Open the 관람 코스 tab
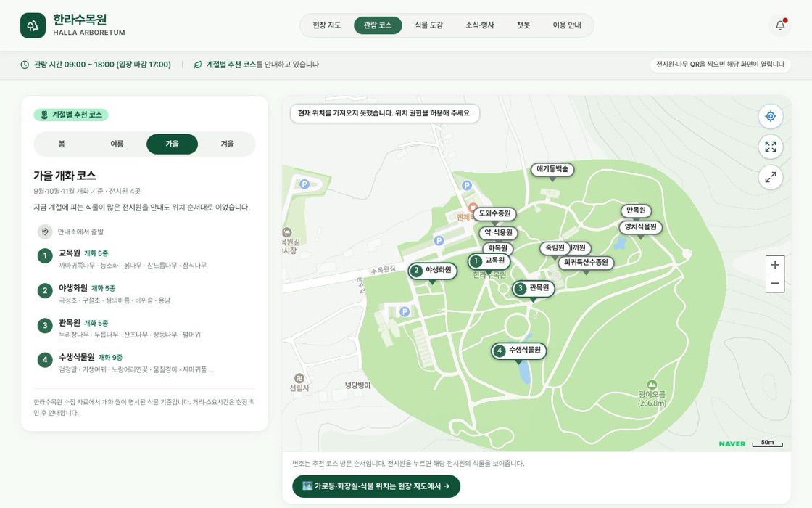This screenshot has width=812, height=508. [378, 25]
